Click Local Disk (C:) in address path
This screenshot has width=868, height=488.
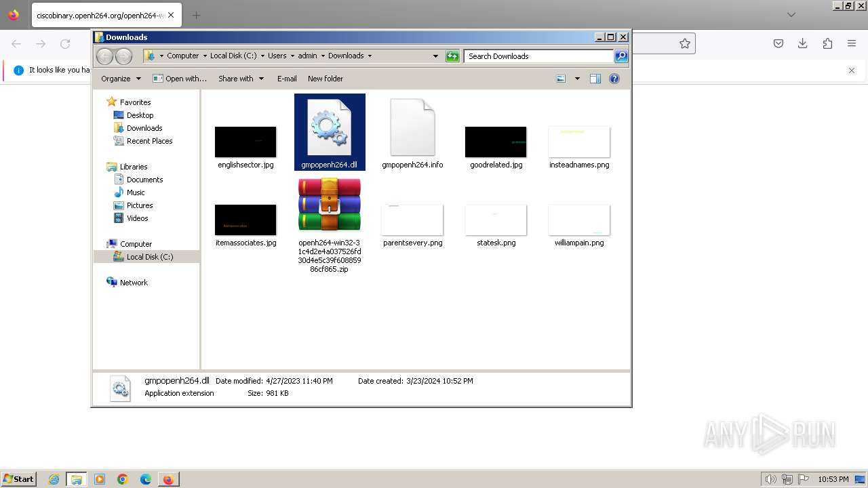tap(233, 56)
